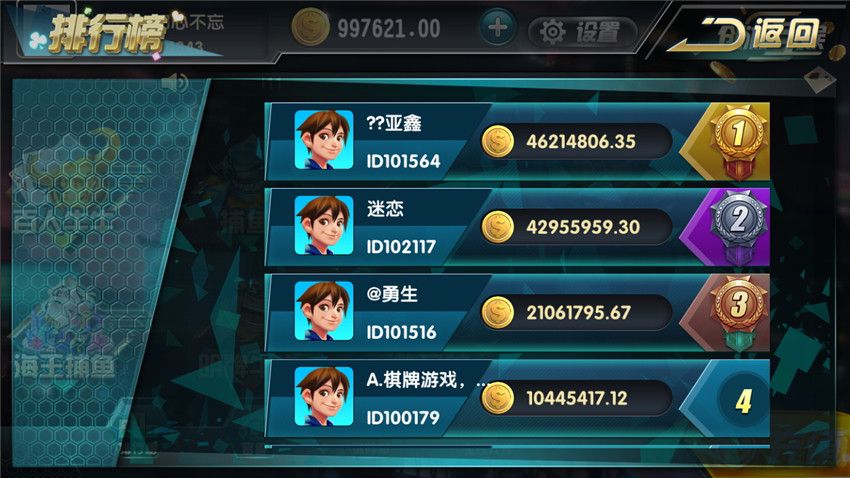Click coin icon next to 42955959.30
Screen dimensions: 850x478
pyautogui.click(x=497, y=227)
